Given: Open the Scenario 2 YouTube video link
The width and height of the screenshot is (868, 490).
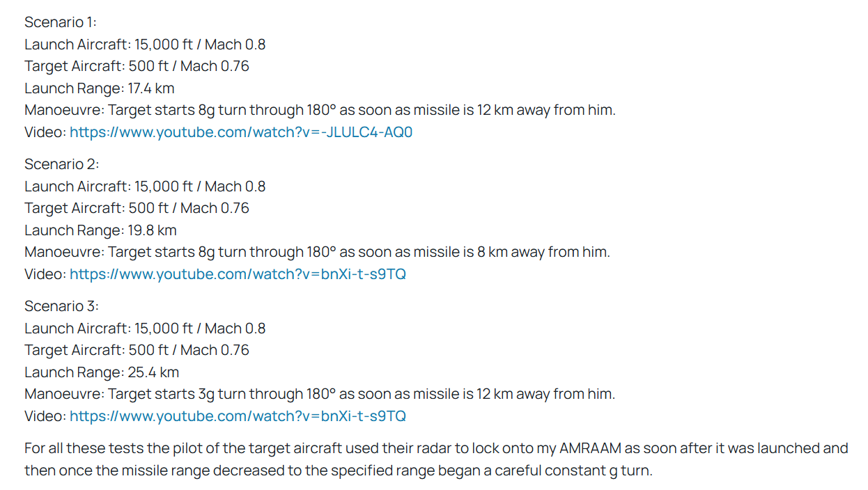Looking at the screenshot, I should point(238,274).
